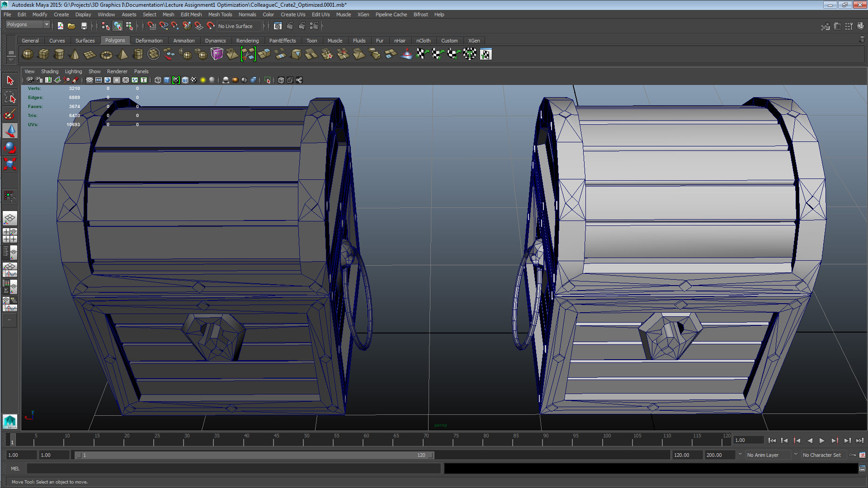Open the Mesh Tools menu
868x488 pixels.
(220, 14)
